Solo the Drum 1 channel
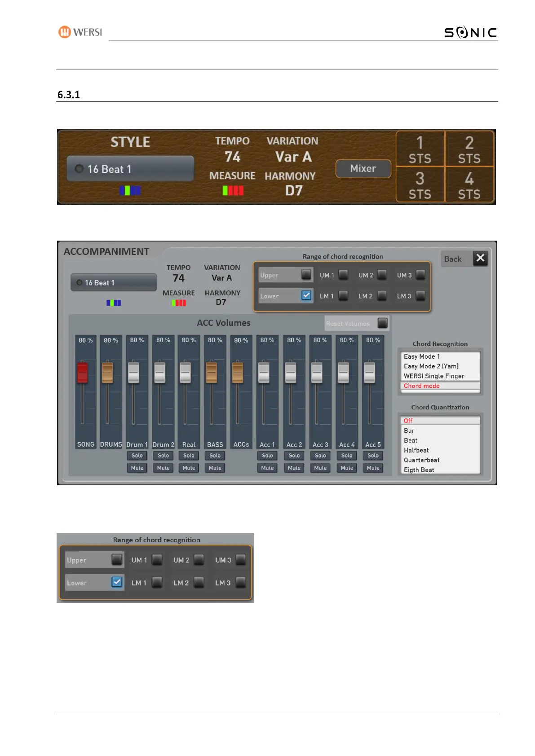535x756 pixels. coord(137,455)
